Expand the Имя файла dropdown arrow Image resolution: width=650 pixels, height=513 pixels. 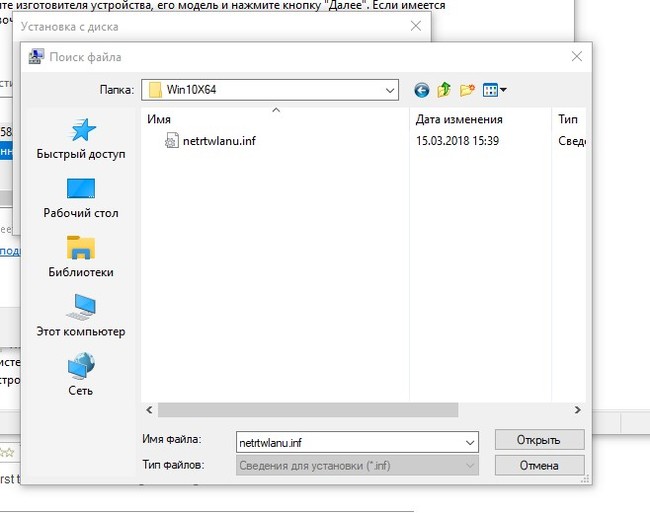click(470, 441)
